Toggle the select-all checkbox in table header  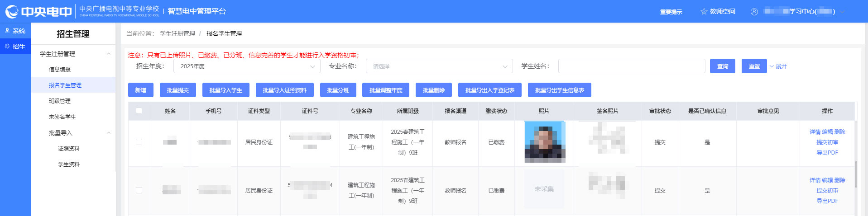pos(139,111)
